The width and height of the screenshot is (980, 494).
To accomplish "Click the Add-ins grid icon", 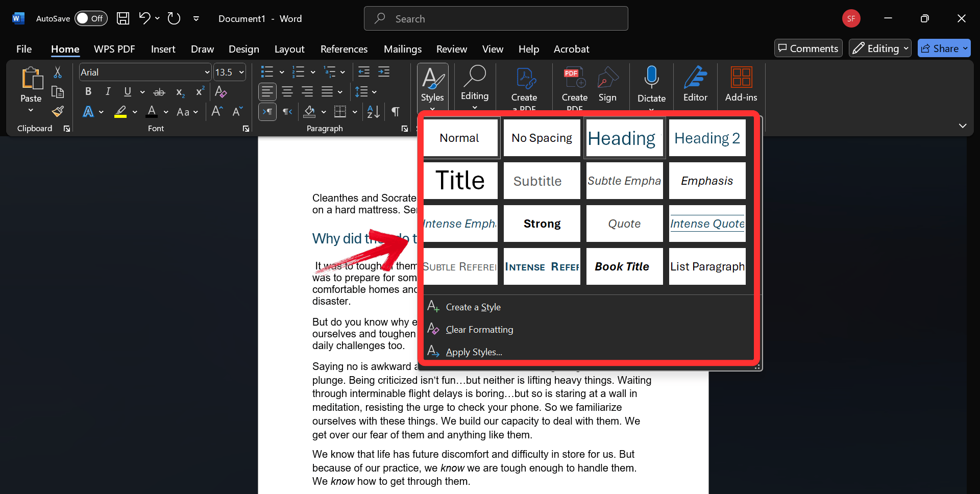I will (x=741, y=78).
